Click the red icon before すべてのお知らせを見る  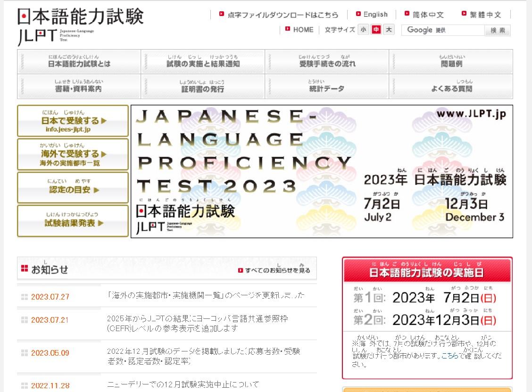pyautogui.click(x=241, y=270)
